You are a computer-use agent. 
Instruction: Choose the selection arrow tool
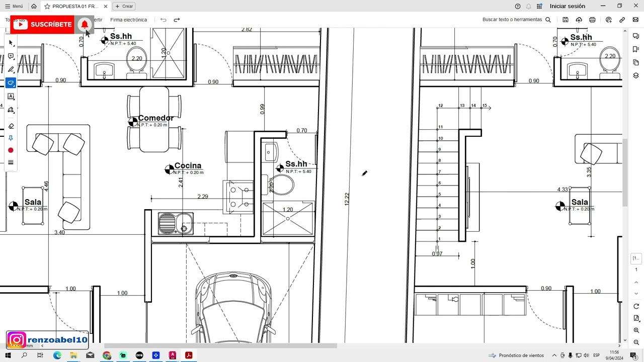11,43
